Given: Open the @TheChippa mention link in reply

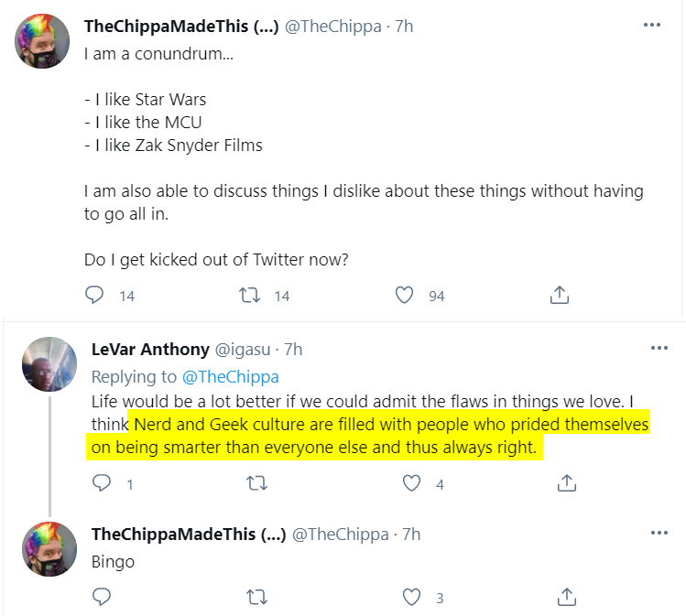Looking at the screenshot, I should [230, 377].
